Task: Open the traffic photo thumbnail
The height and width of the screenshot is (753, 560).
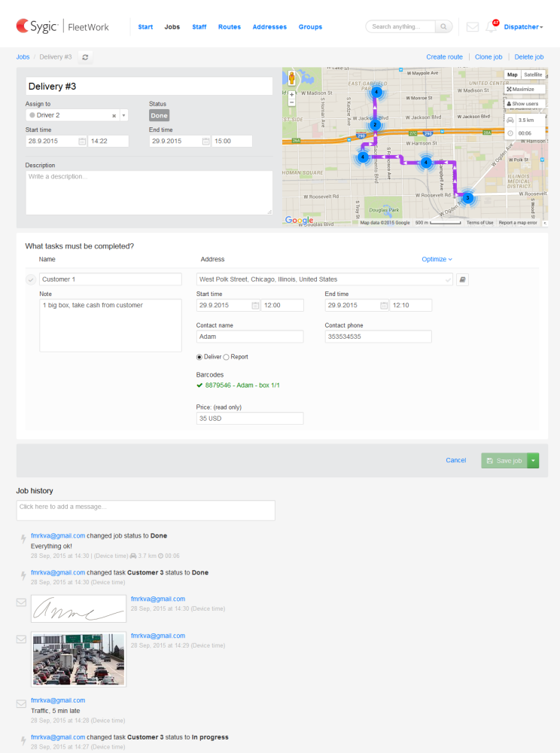Action: (x=79, y=660)
